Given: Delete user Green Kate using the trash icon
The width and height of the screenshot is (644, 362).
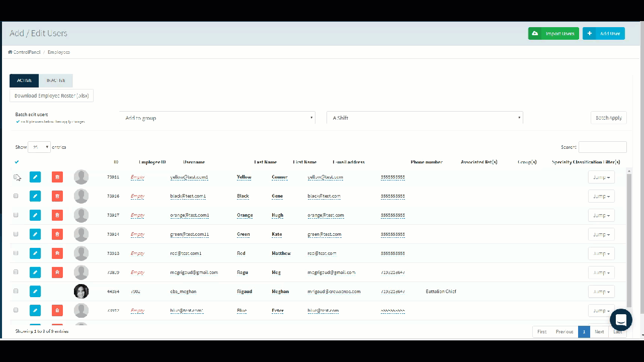Looking at the screenshot, I should tap(57, 234).
